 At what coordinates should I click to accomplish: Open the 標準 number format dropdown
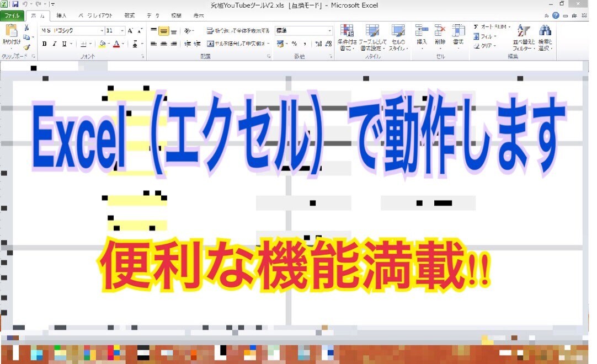[x=330, y=30]
